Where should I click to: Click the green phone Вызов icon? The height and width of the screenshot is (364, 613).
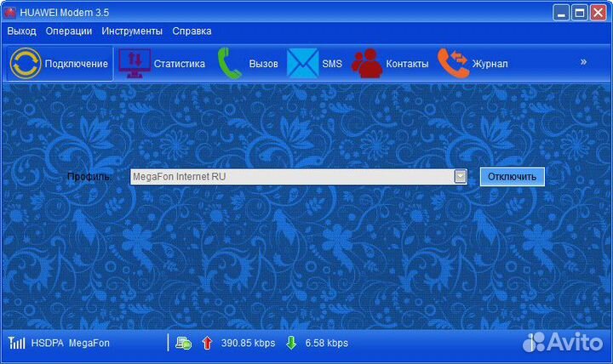[x=230, y=64]
